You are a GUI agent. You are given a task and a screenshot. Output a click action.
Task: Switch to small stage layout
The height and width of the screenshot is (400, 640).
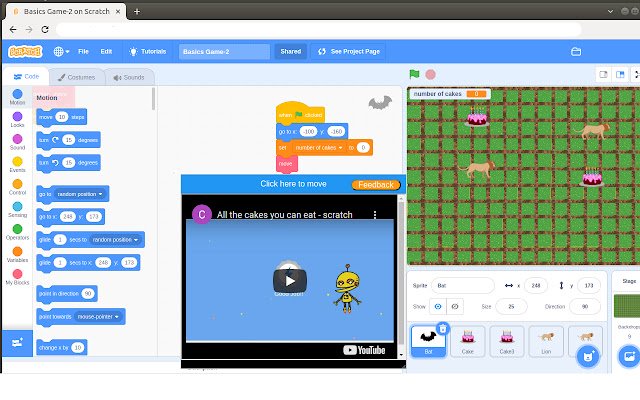click(x=603, y=74)
